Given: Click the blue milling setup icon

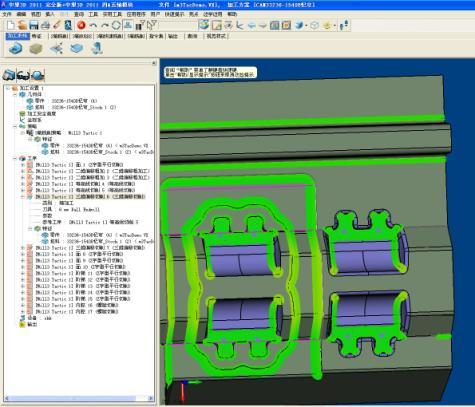Looking at the screenshot, I should [15, 49].
